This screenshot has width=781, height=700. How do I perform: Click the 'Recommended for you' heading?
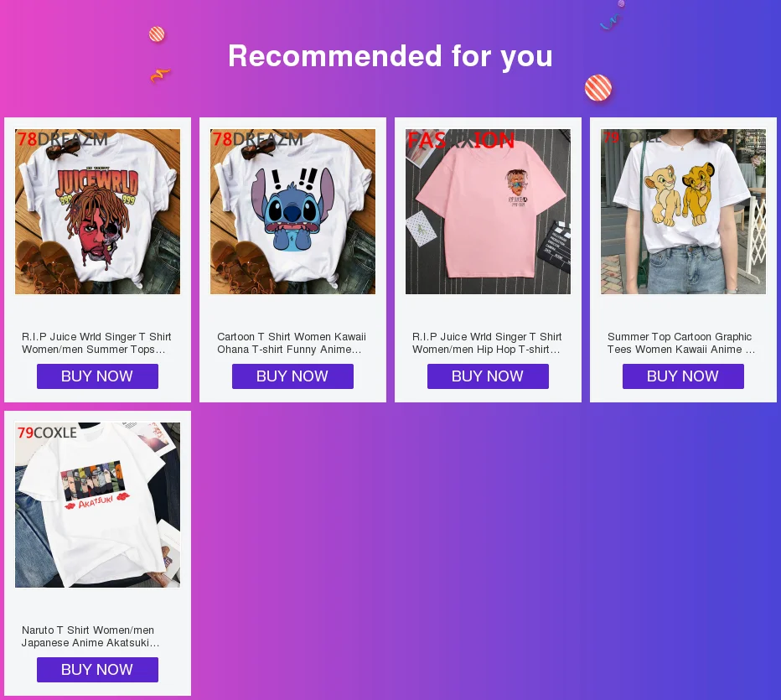click(x=390, y=56)
